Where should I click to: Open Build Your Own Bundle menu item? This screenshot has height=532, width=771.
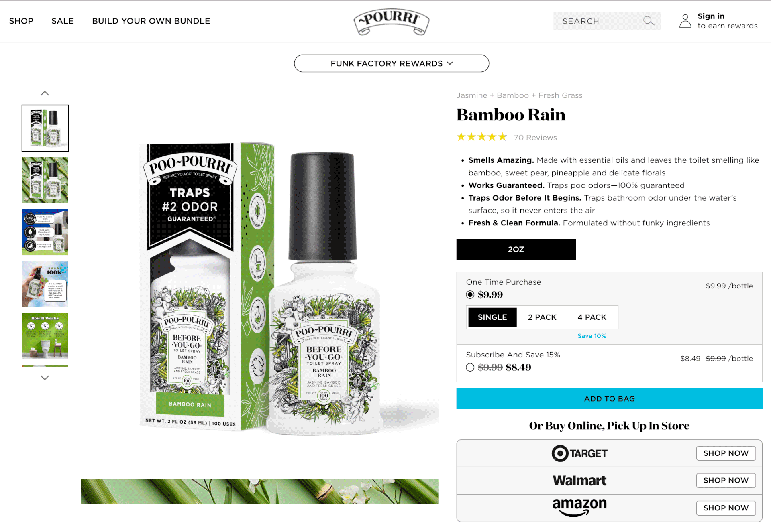click(151, 21)
